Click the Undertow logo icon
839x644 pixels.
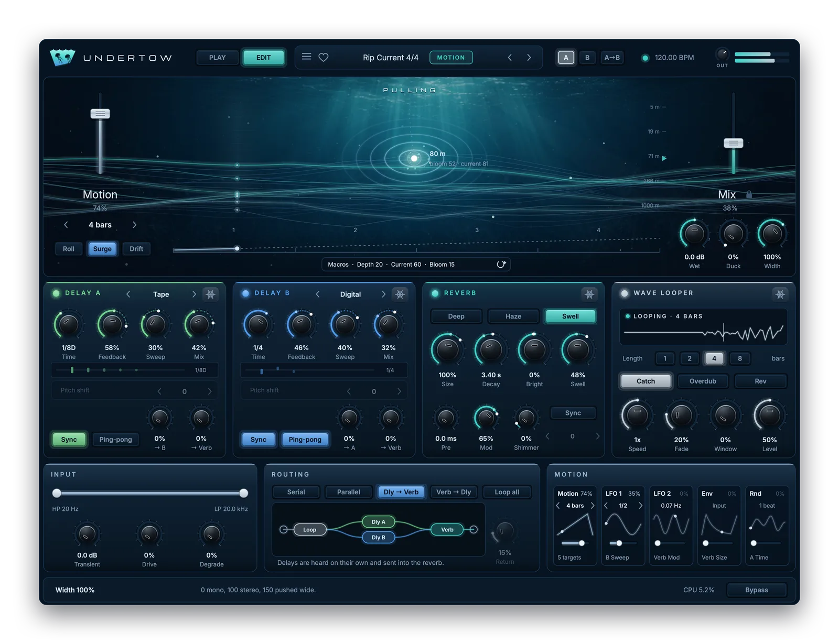(62, 57)
